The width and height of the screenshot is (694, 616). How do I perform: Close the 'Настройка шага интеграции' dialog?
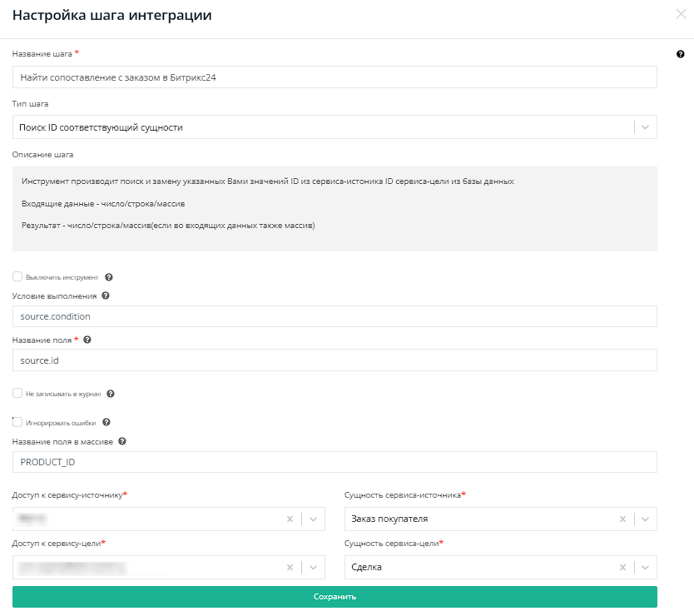click(x=682, y=14)
